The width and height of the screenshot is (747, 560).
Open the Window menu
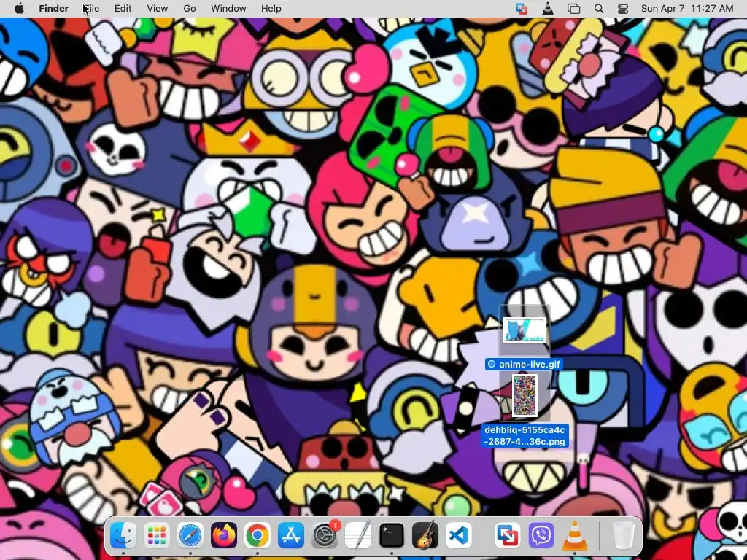[x=228, y=9]
